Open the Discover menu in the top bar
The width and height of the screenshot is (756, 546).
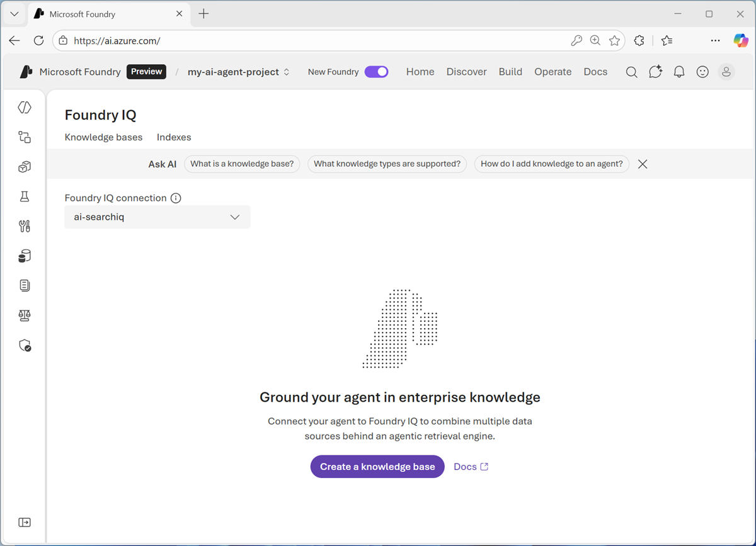466,72
